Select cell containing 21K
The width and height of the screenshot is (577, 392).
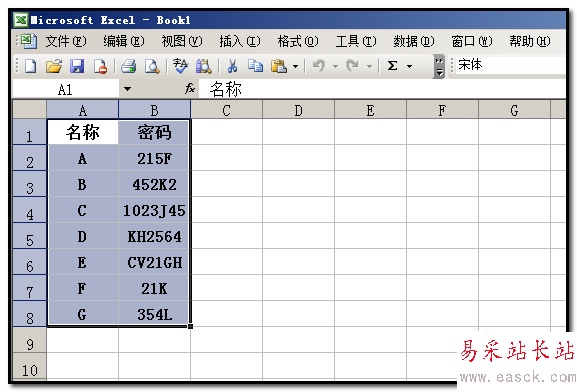point(154,288)
